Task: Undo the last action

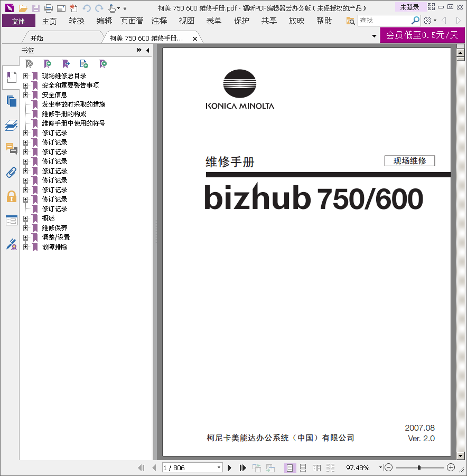Action: 87,8
